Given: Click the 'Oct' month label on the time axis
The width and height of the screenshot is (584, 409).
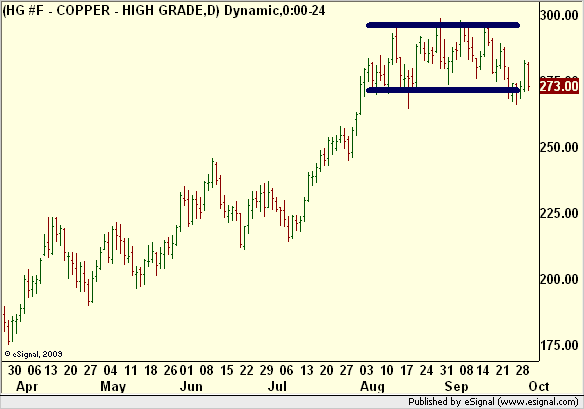Looking at the screenshot, I should pos(539,386).
